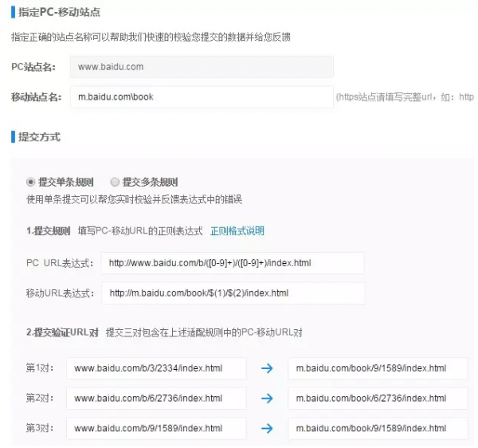Click the 第3对 PC URL input field
The image size is (478, 448).
(x=156, y=428)
